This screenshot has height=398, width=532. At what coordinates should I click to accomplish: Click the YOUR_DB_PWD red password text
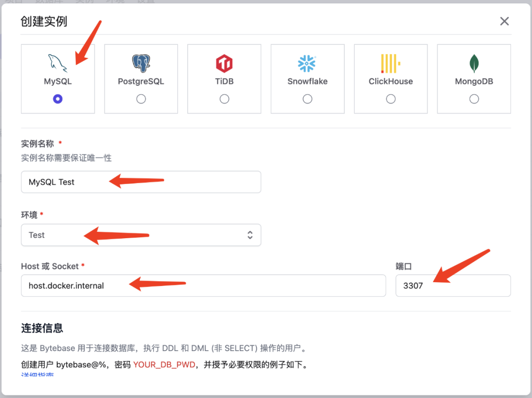pyautogui.click(x=164, y=365)
